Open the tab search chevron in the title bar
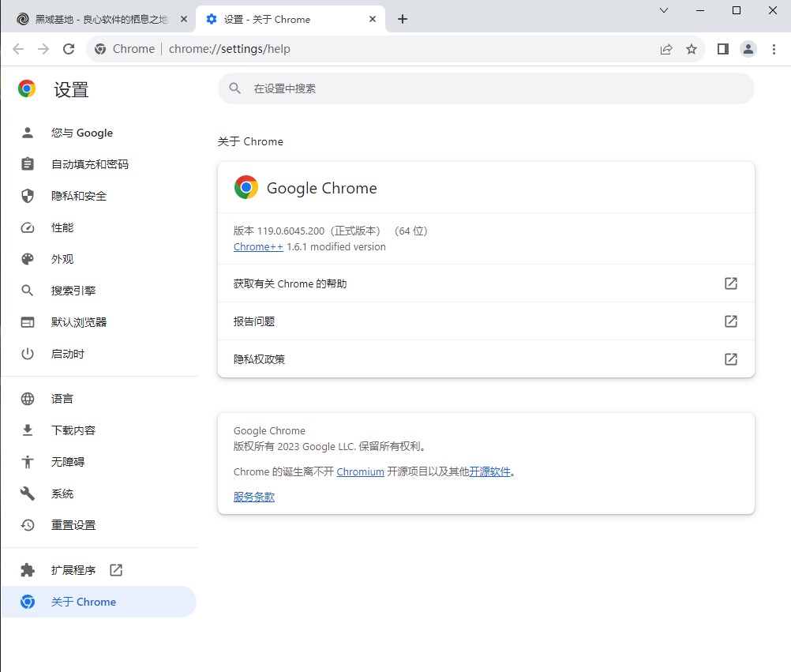The image size is (791, 672). tap(664, 10)
